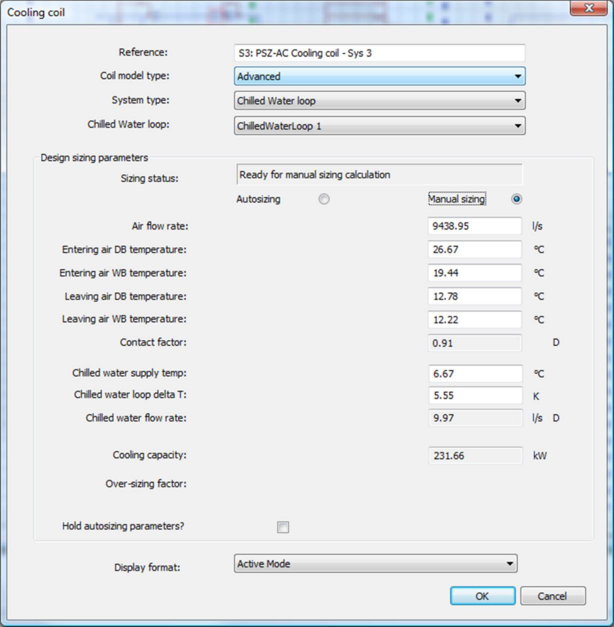Enable Hold autosizing parameters checkbox

click(x=283, y=527)
